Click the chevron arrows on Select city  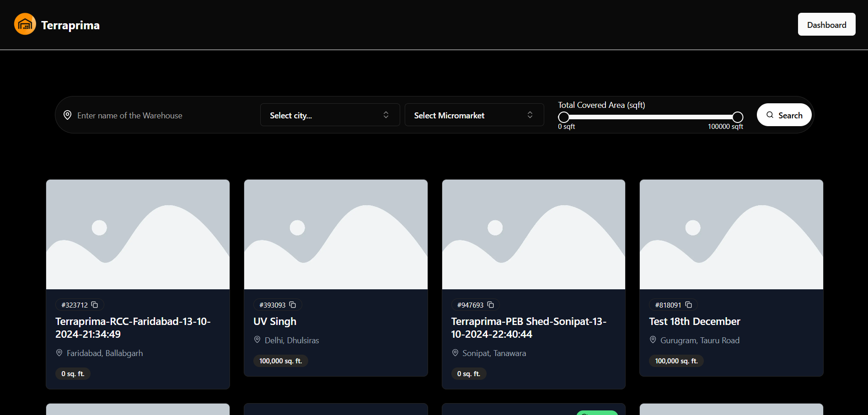coord(386,115)
